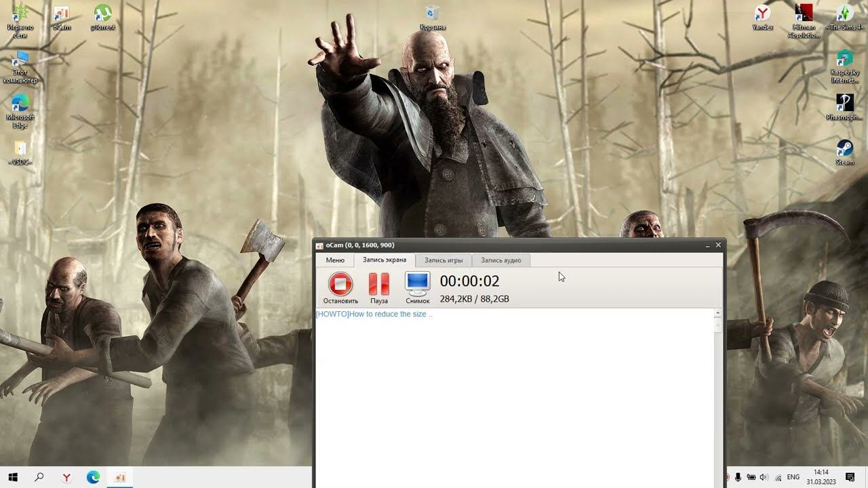Select the Phasmophobia desktop shortcut
This screenshot has height=488, width=868.
(x=845, y=107)
